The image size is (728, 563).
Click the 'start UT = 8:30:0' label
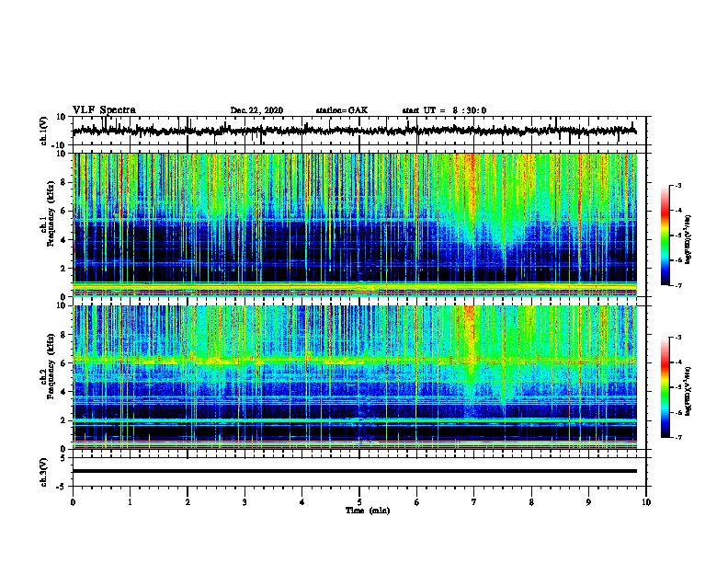(x=444, y=110)
